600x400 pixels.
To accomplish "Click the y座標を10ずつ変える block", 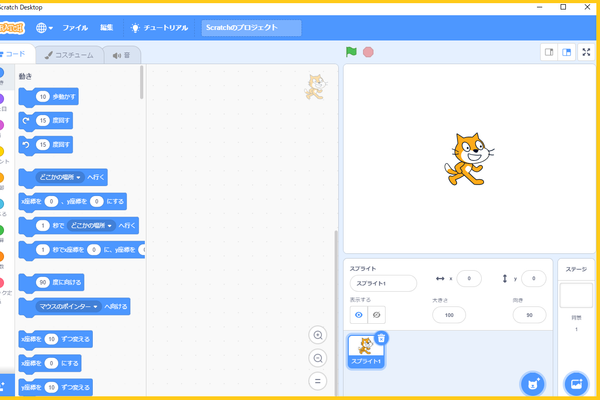I will tap(55, 387).
